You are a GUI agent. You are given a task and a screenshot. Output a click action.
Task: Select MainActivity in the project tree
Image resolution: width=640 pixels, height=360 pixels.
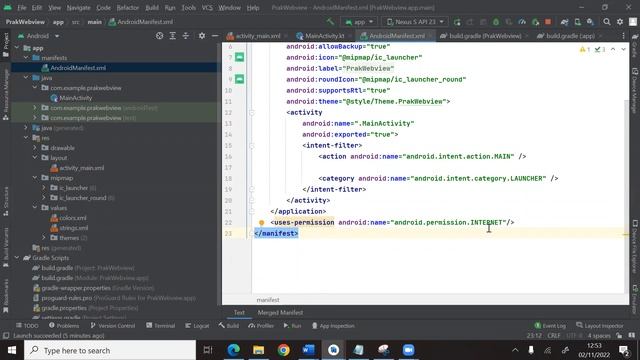pyautogui.click(x=75, y=98)
